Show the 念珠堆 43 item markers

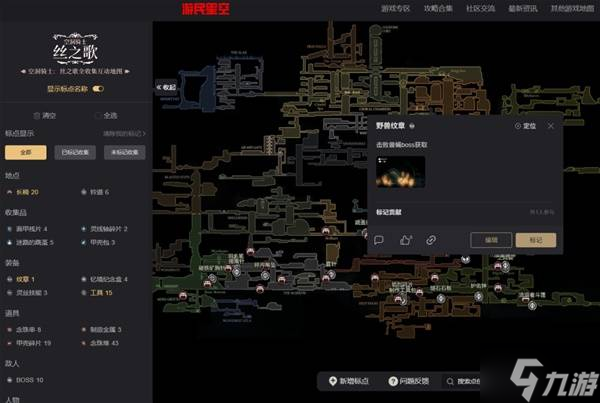click(100, 343)
